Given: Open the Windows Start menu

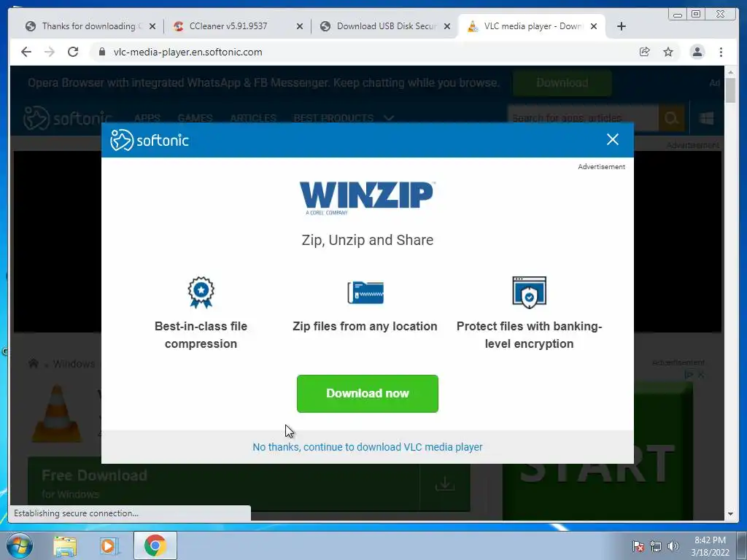Looking at the screenshot, I should coord(20,545).
